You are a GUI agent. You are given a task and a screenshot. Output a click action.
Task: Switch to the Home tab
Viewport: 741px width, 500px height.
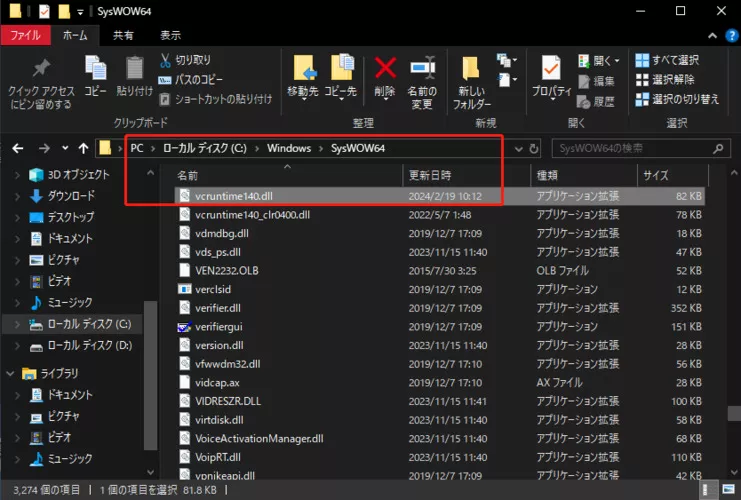click(75, 35)
